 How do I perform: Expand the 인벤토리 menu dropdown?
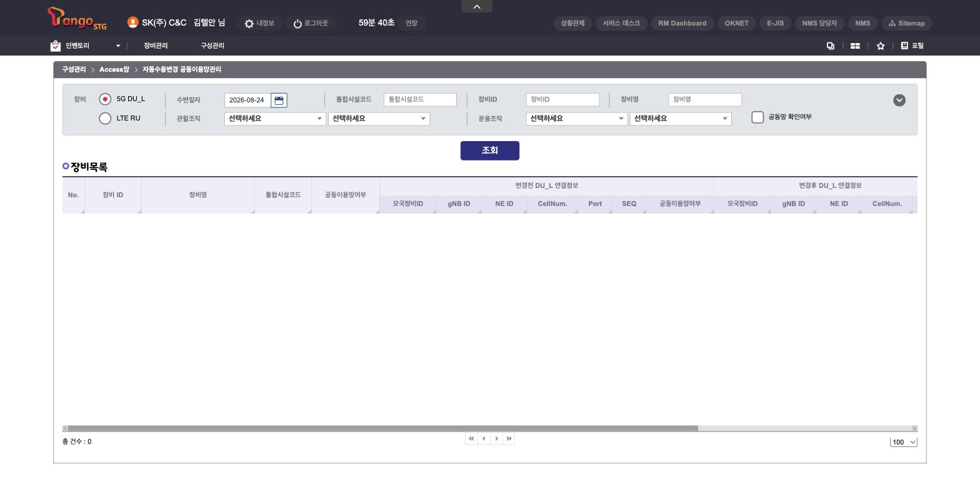(x=117, y=46)
